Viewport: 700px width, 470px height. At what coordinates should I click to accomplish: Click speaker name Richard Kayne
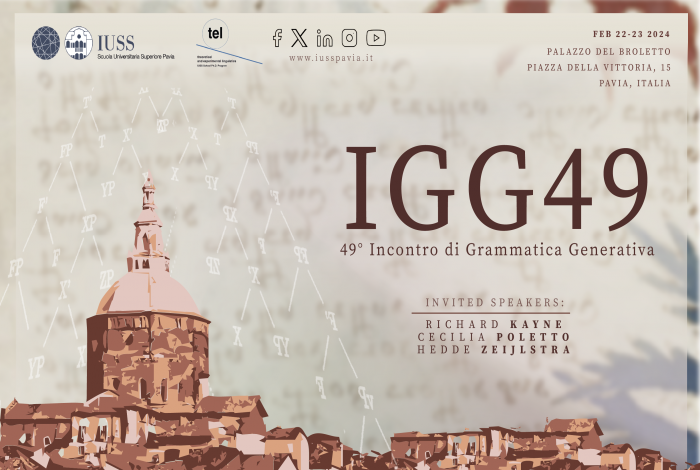coord(494,324)
